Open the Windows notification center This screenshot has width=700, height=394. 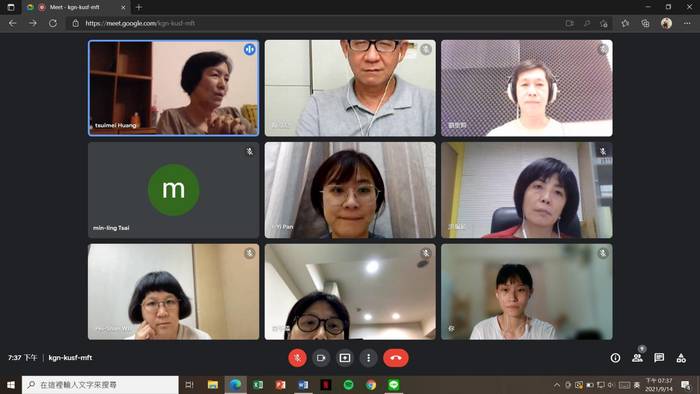(686, 385)
